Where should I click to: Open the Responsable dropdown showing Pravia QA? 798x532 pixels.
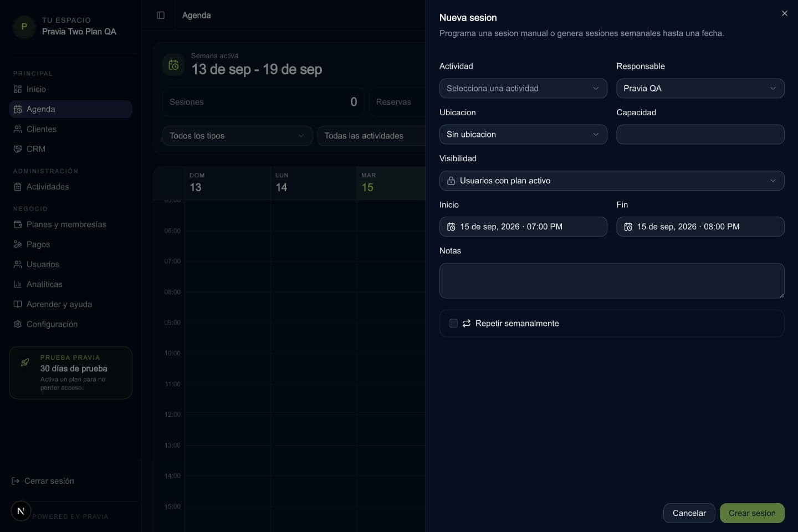(x=700, y=88)
